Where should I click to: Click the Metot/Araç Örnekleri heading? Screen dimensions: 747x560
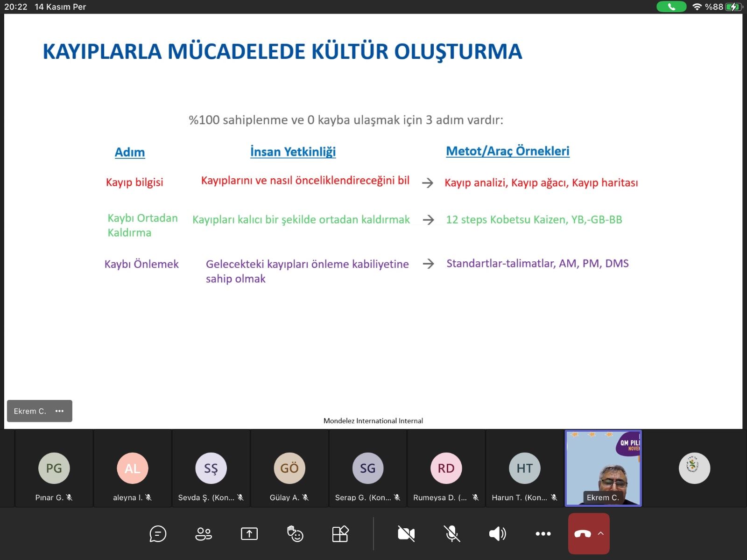point(507,151)
